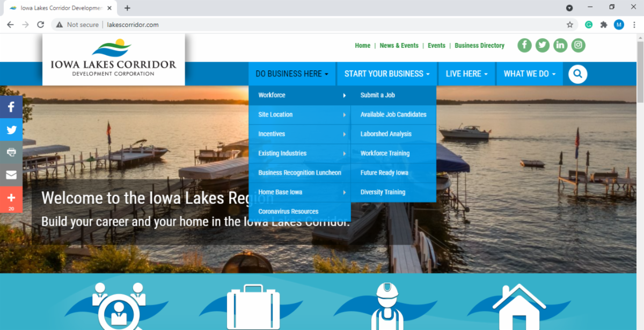This screenshot has width=644, height=330.
Task: Open Business Directory link
Action: [x=479, y=46]
